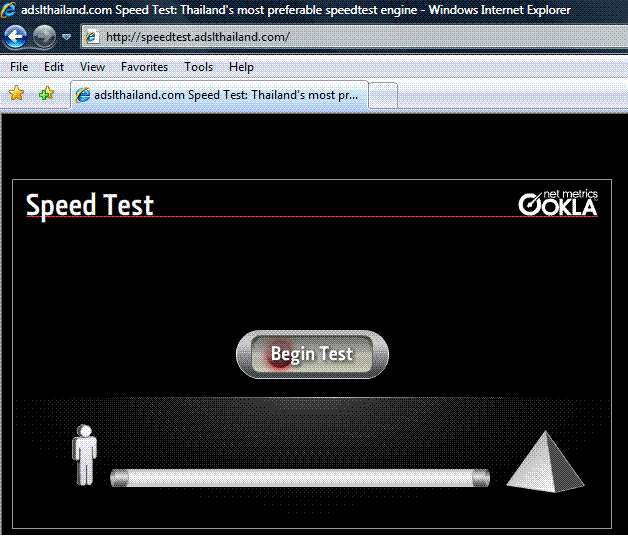Open the Tools menu
This screenshot has width=628, height=556.
tap(198, 67)
